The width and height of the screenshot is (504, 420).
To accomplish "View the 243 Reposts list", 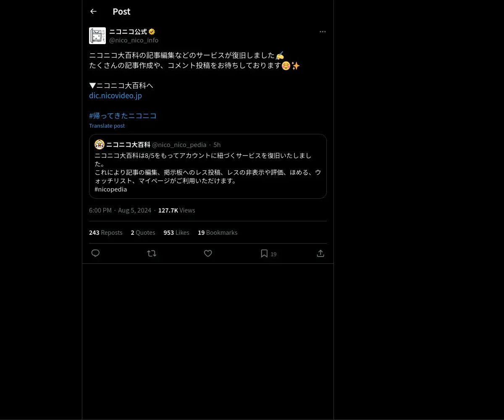I will tap(106, 232).
